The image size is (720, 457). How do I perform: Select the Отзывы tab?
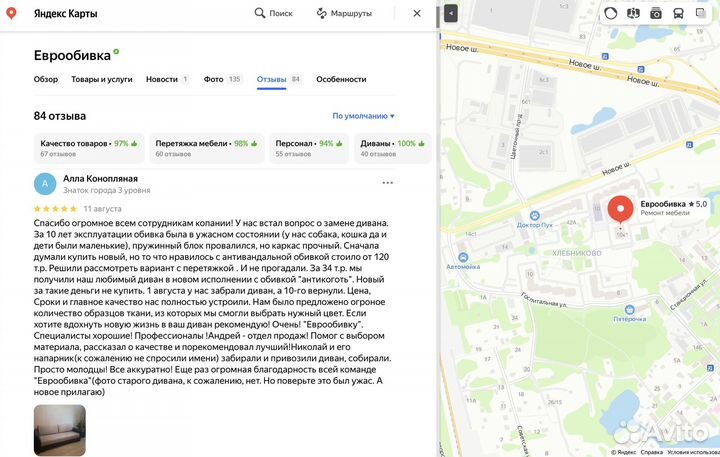click(x=278, y=79)
